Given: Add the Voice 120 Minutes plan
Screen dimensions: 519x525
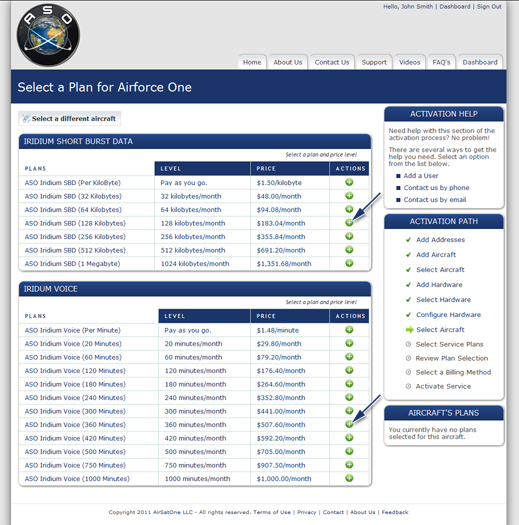Looking at the screenshot, I should [349, 370].
